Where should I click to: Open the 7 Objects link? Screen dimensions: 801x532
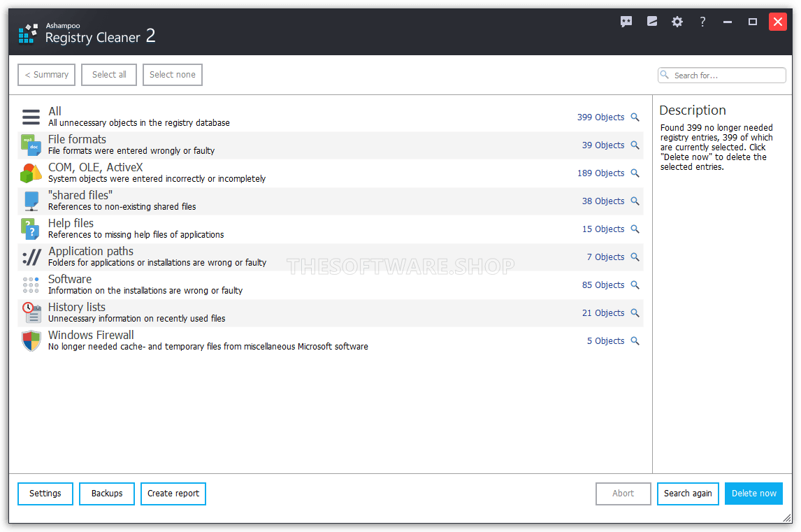pyautogui.click(x=605, y=257)
